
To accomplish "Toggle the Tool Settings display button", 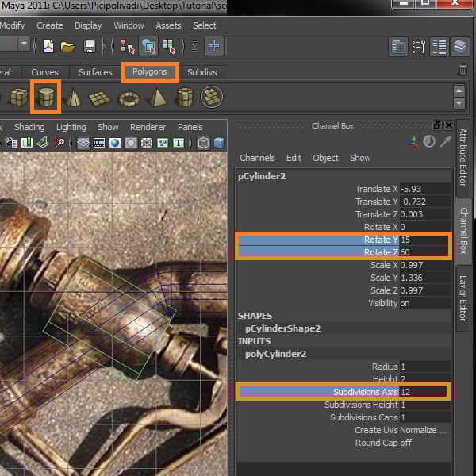I will click(419, 46).
